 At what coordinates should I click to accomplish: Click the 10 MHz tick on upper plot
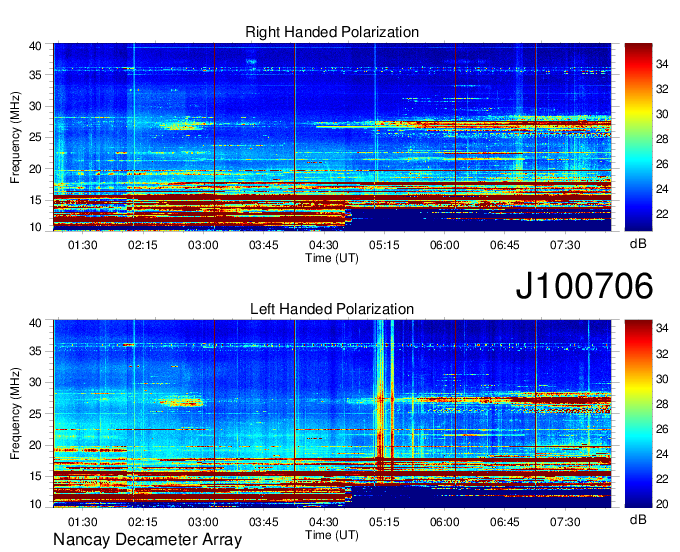(35, 227)
